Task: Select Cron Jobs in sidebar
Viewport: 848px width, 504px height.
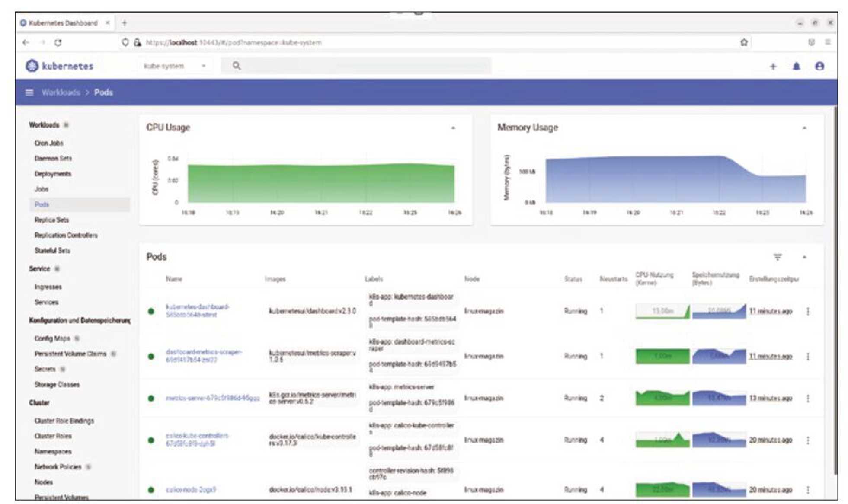Action: pyautogui.click(x=49, y=143)
